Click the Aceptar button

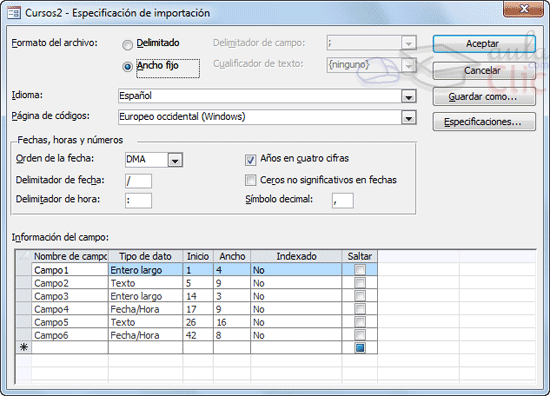click(484, 44)
